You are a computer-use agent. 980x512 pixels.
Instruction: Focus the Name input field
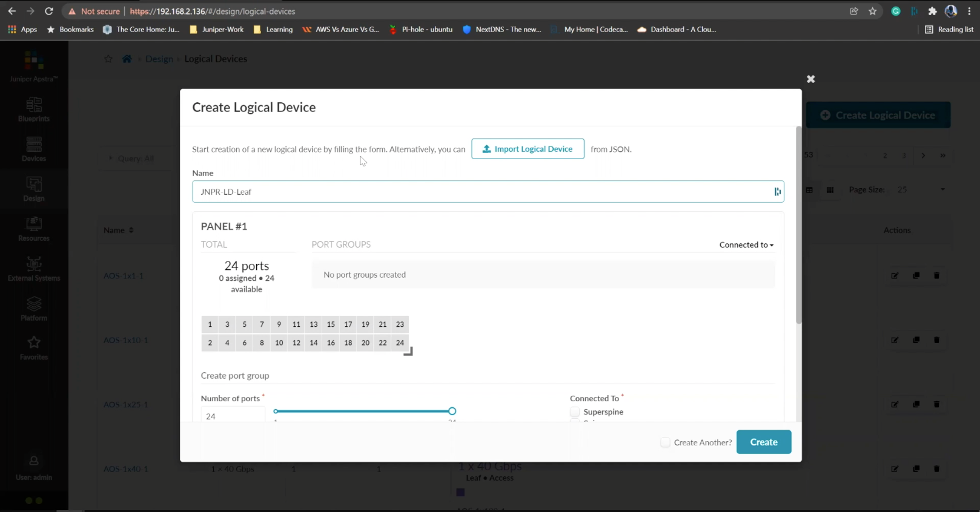coord(488,192)
